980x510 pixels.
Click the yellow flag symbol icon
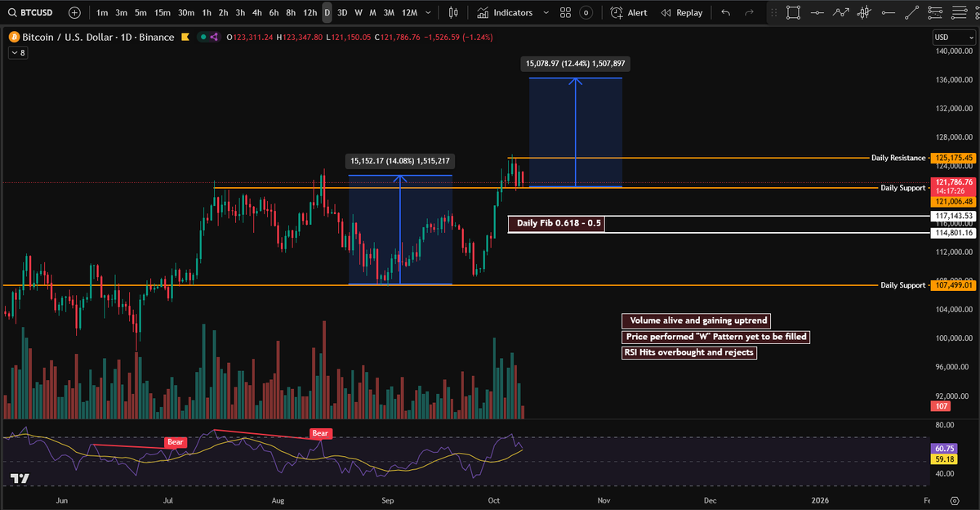point(185,37)
